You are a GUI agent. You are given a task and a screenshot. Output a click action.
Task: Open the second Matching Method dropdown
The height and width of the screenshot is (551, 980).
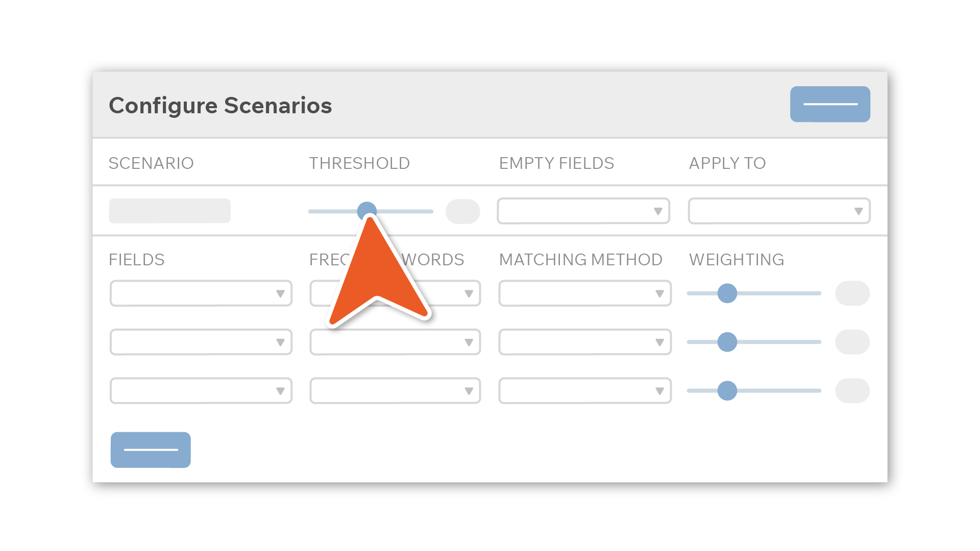585,342
